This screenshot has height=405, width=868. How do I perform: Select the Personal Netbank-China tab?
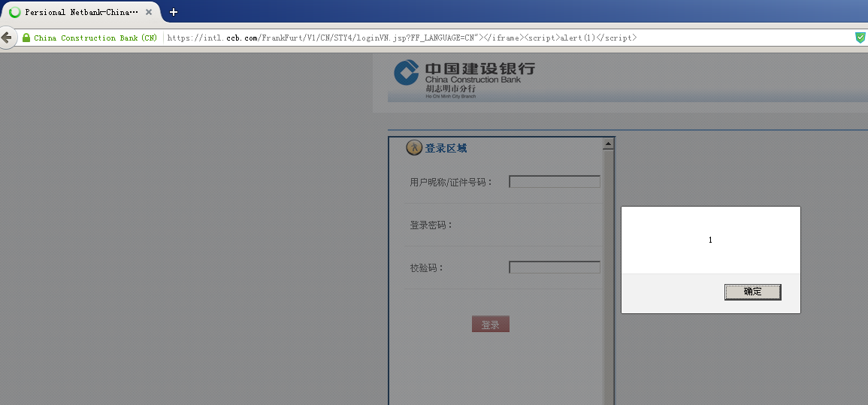tap(81, 11)
